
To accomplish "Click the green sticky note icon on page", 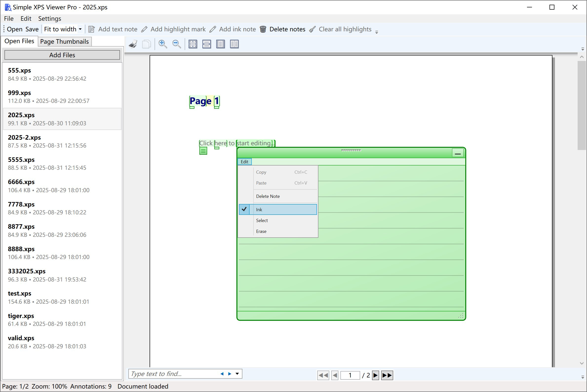I will pyautogui.click(x=203, y=151).
